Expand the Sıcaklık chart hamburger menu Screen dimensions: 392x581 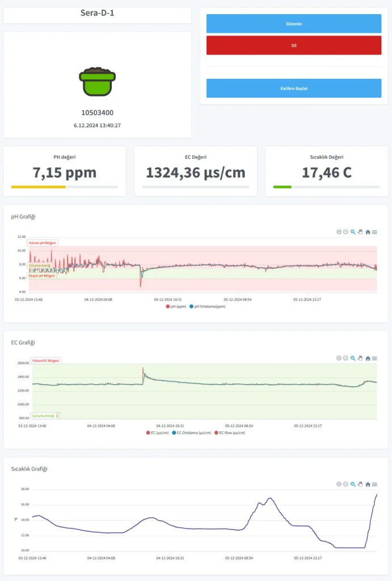pyautogui.click(x=374, y=484)
